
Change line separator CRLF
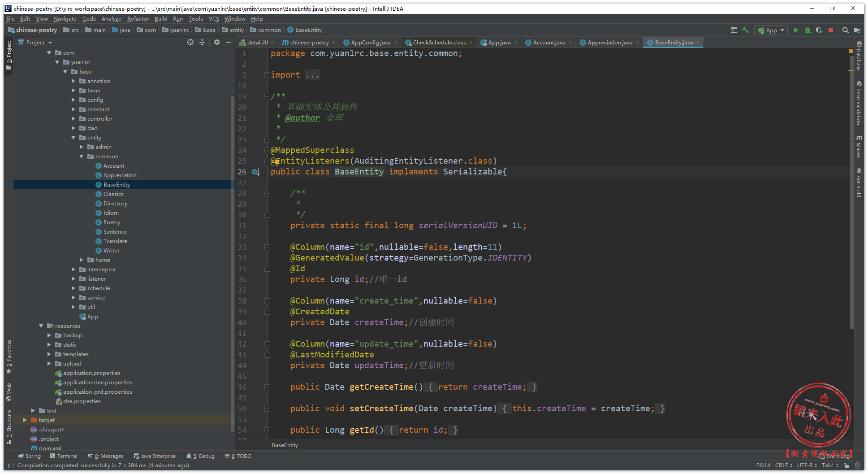click(x=784, y=465)
